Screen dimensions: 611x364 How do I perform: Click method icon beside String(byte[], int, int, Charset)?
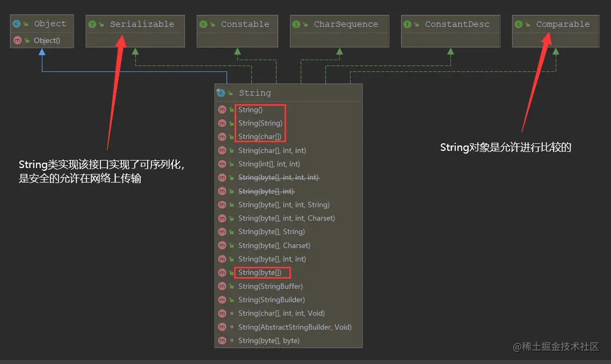(x=222, y=219)
